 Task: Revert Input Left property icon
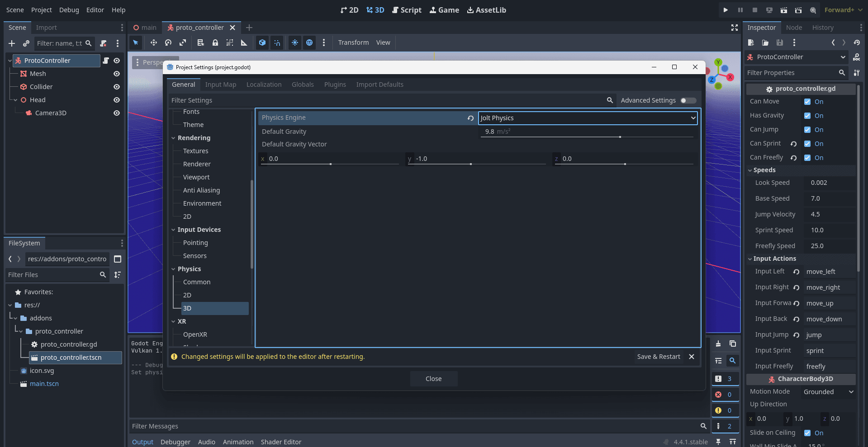[x=796, y=272]
